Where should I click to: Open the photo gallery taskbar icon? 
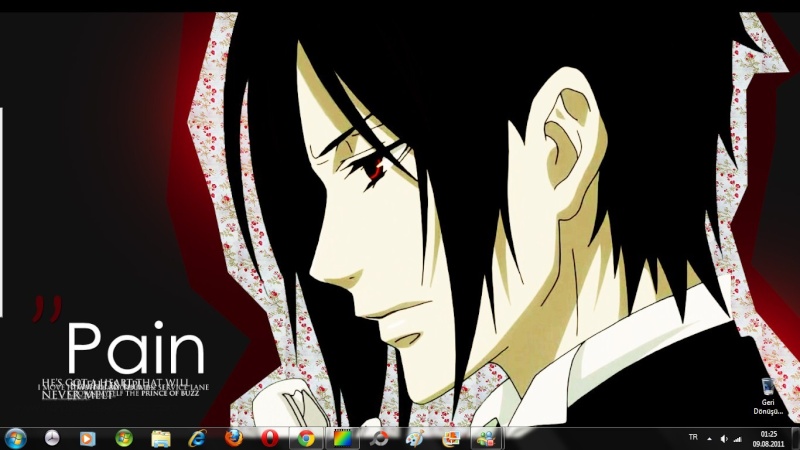click(x=451, y=439)
